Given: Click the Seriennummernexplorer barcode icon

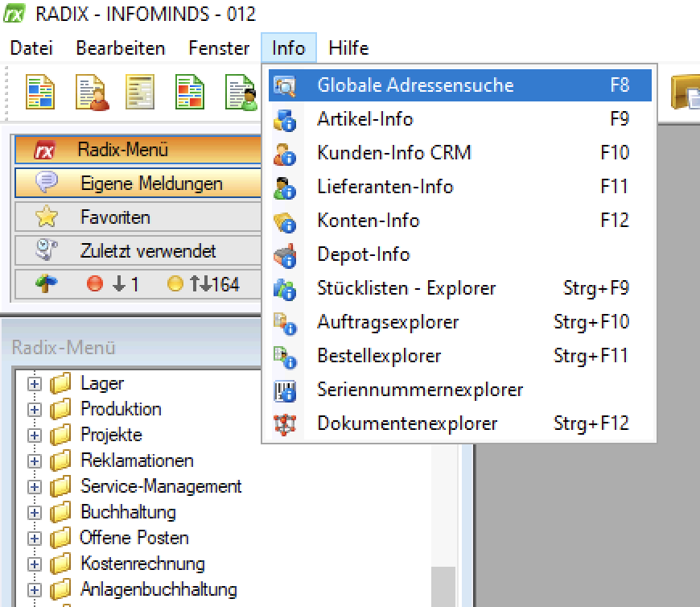Looking at the screenshot, I should [285, 390].
